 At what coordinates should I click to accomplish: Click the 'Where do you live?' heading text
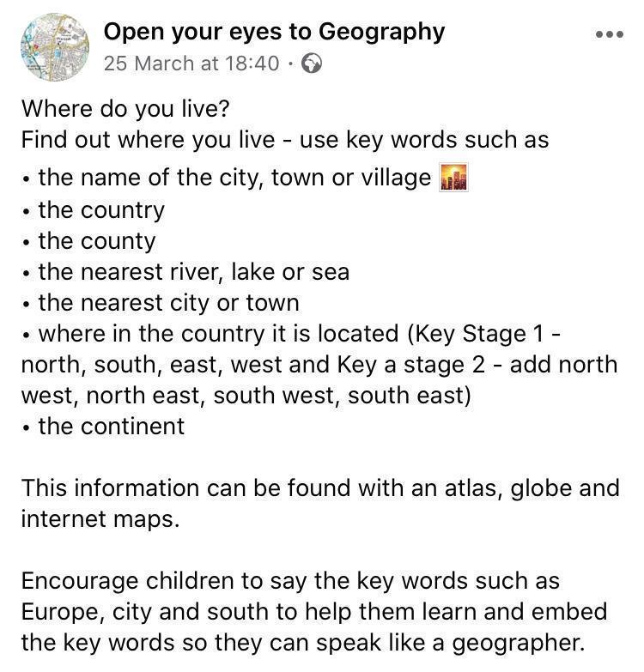[126, 109]
